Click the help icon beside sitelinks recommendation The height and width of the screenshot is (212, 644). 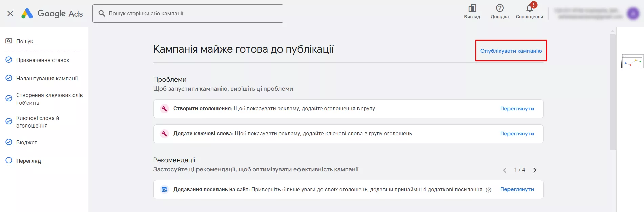pos(489,190)
